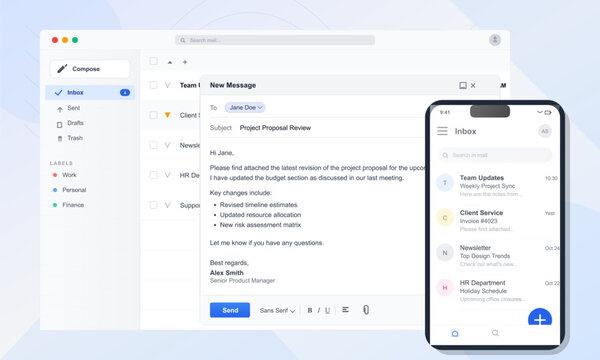600x360 pixels.
Task: Check the HR De email row checkbox
Action: tap(153, 175)
